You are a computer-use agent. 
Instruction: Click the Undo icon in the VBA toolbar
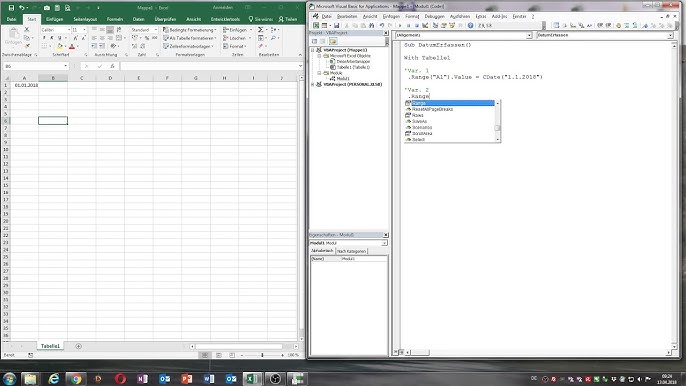coord(382,26)
